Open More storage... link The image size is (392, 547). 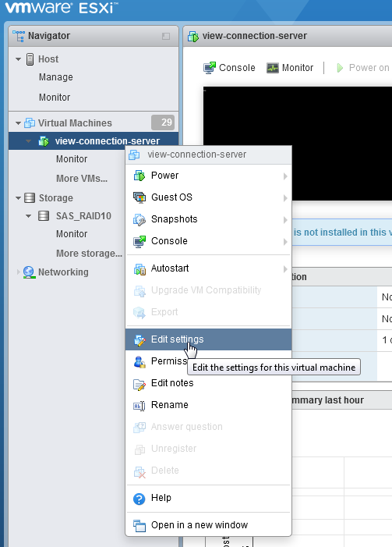(x=89, y=254)
